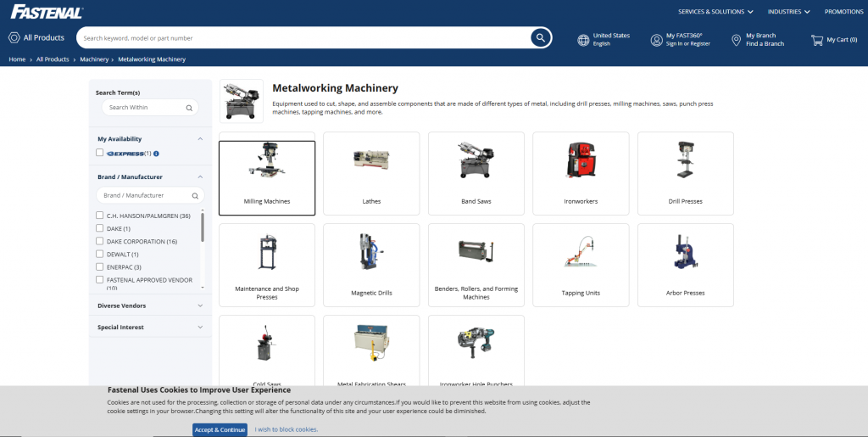
Task: Open the Ironworkers category image
Action: coord(581,160)
